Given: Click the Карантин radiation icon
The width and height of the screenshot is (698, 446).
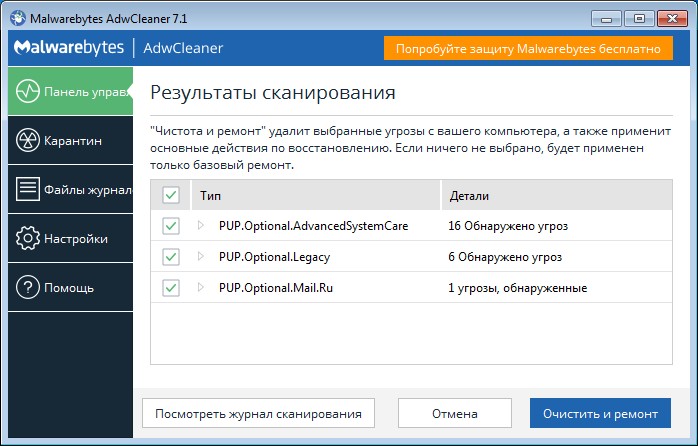Looking at the screenshot, I should click(x=28, y=140).
